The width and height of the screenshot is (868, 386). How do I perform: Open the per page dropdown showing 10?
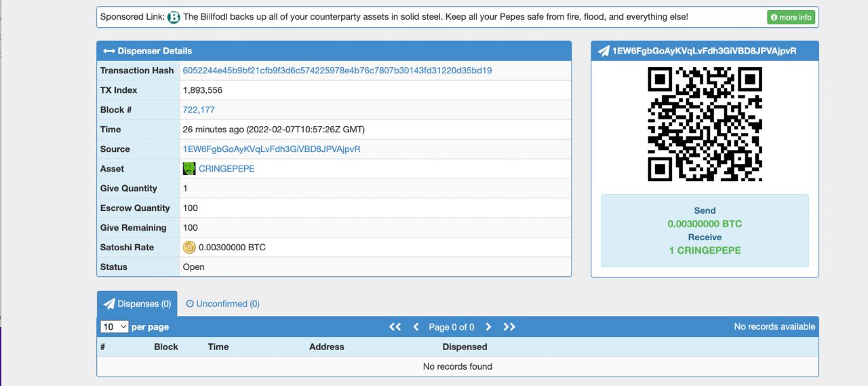(x=115, y=327)
